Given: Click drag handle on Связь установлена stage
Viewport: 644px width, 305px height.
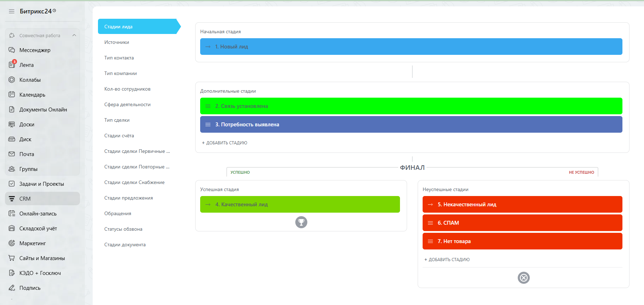Looking at the screenshot, I should tap(208, 106).
